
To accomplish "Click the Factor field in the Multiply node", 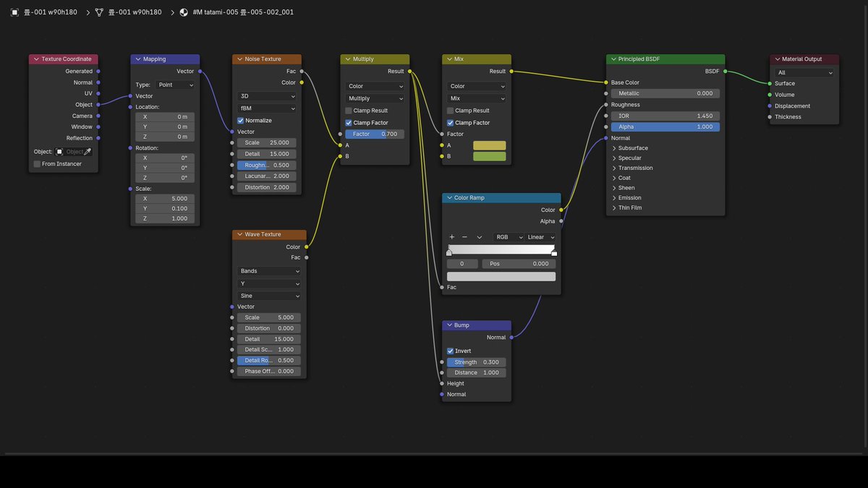I will point(375,133).
